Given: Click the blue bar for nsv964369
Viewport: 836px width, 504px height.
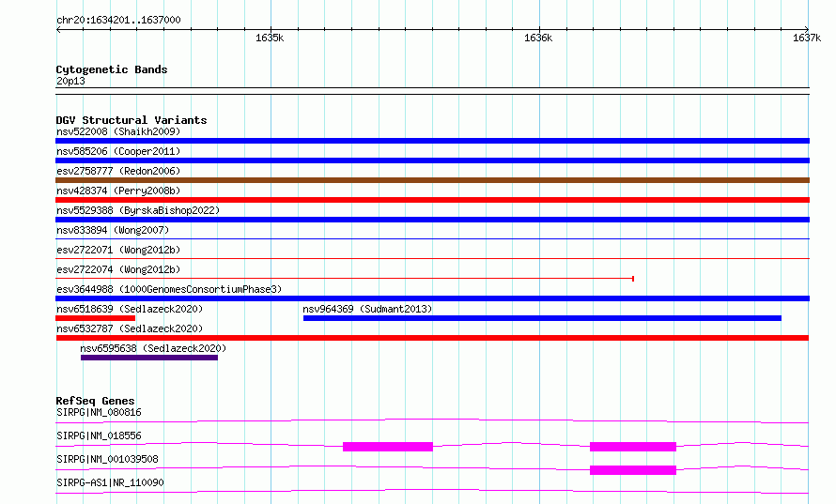Looking at the screenshot, I should tap(542, 318).
